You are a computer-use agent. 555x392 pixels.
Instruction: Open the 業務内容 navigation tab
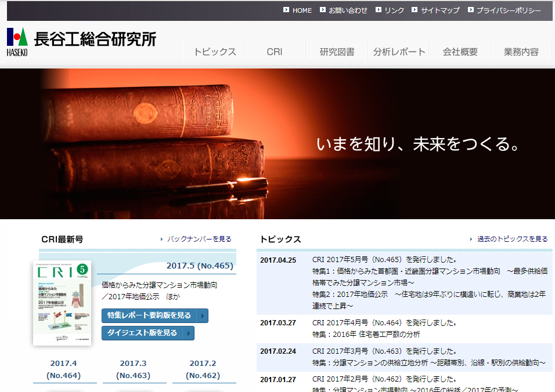tap(521, 52)
